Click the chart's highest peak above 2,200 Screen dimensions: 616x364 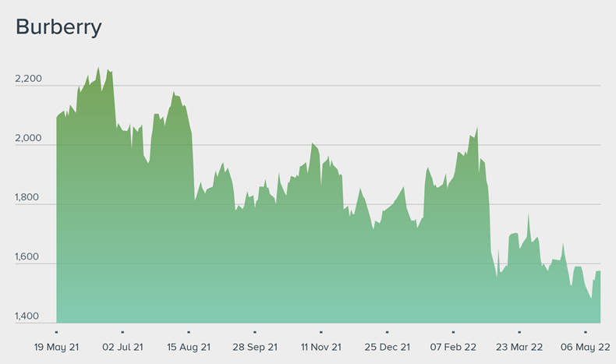[98, 69]
